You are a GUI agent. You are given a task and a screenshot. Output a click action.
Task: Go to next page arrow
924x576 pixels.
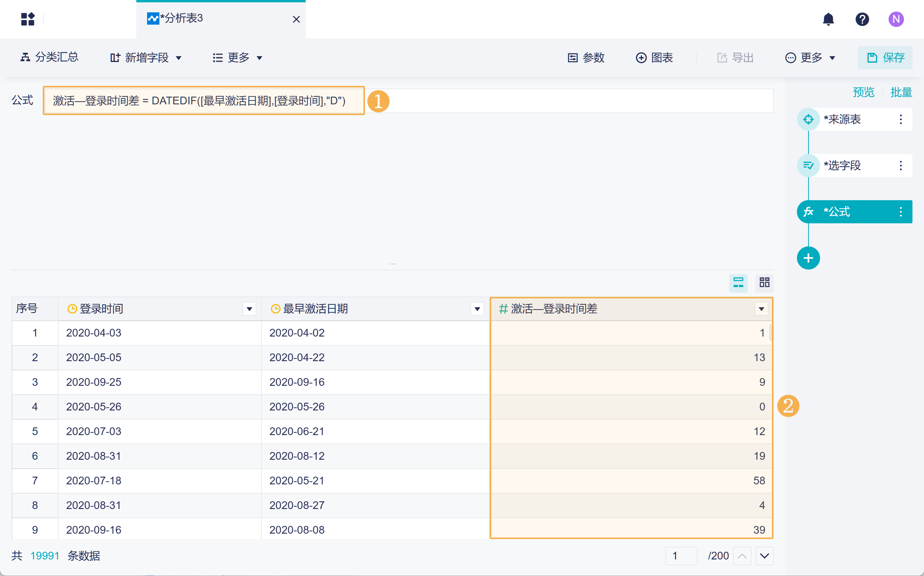click(764, 556)
